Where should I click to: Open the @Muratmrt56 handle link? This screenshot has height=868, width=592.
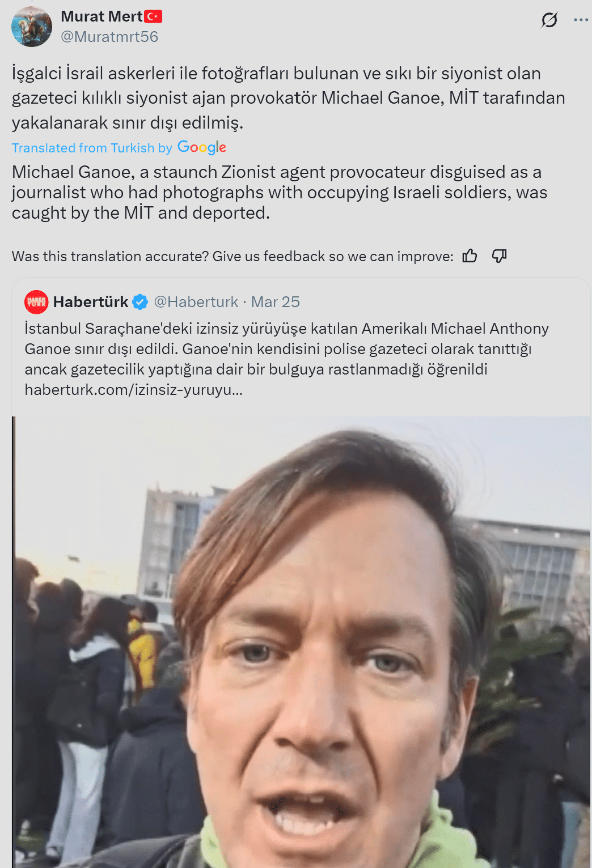click(x=109, y=37)
